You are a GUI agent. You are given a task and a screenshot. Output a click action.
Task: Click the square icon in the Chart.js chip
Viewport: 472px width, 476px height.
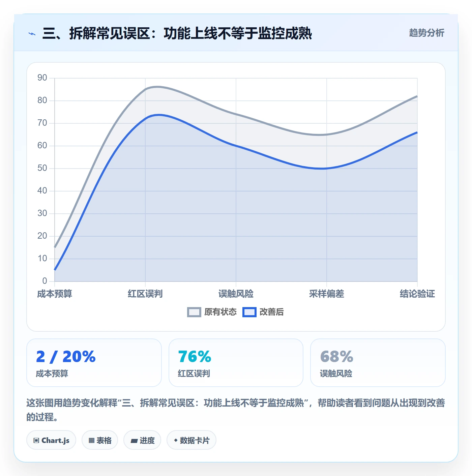(36, 440)
